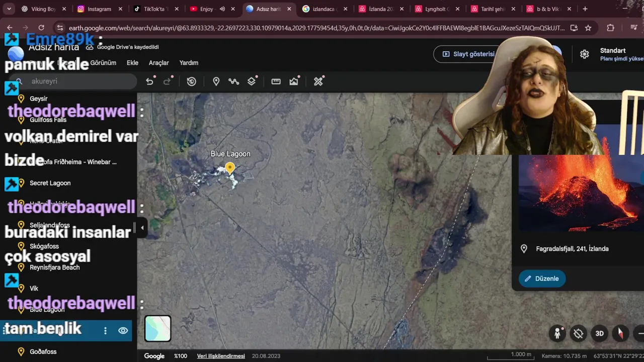The image size is (644, 362).
Task: Open the Araçlar menu
Action: 158,63
